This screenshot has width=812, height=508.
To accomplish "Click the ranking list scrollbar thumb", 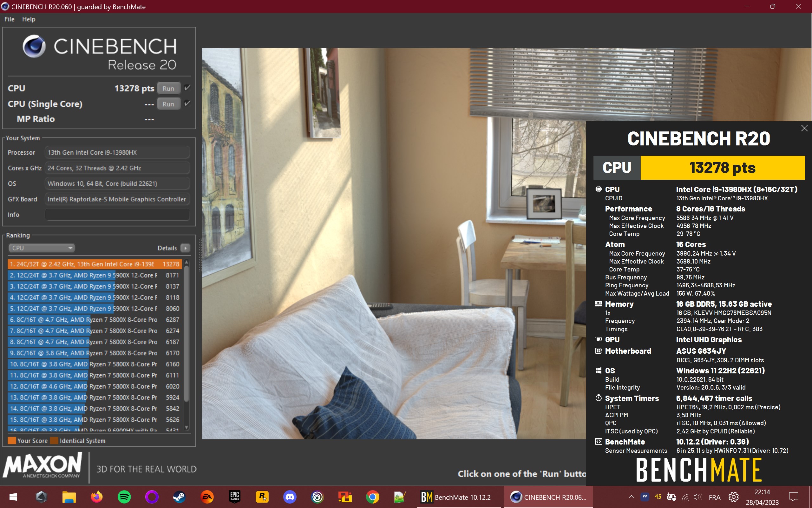I will pos(187,334).
